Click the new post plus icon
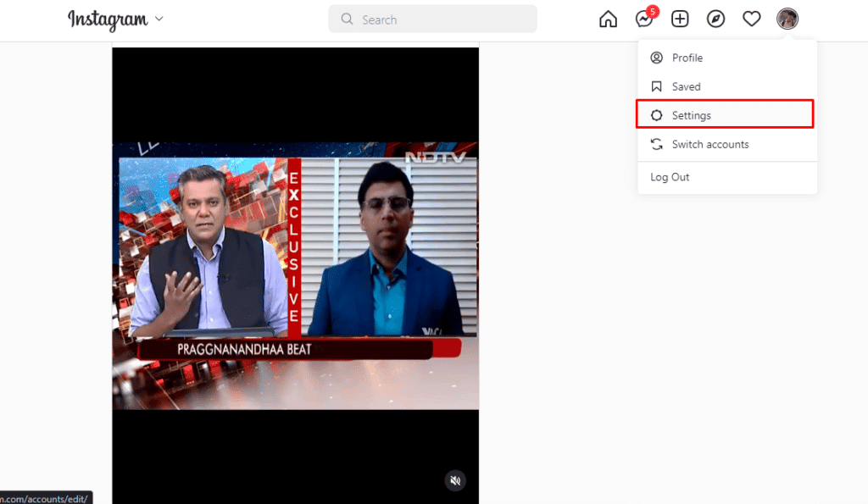This screenshot has height=504, width=868. (680, 19)
